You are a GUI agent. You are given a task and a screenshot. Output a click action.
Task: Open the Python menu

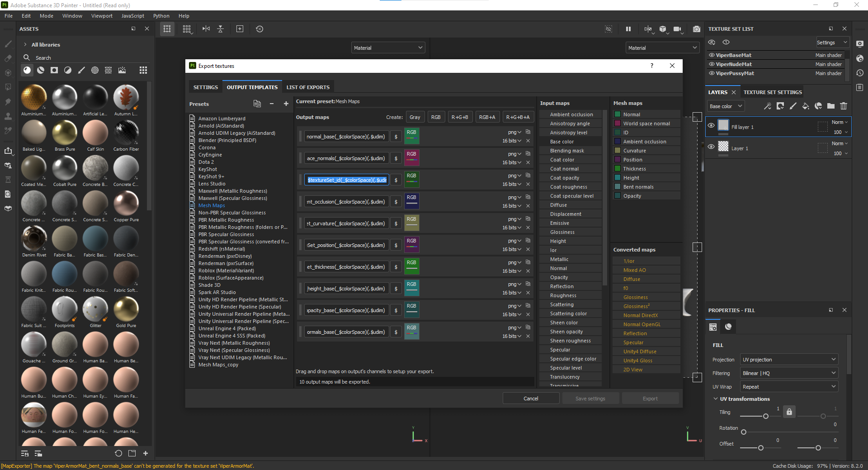pos(161,15)
